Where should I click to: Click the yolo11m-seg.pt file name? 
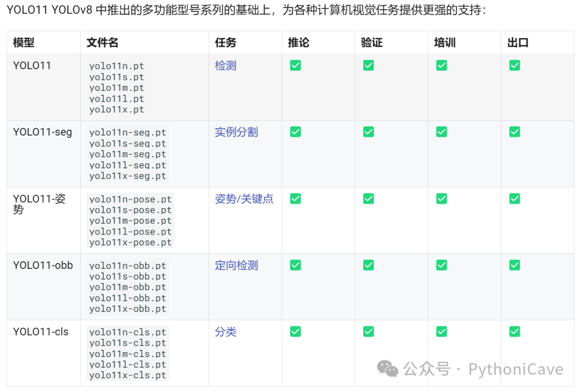click(x=127, y=154)
